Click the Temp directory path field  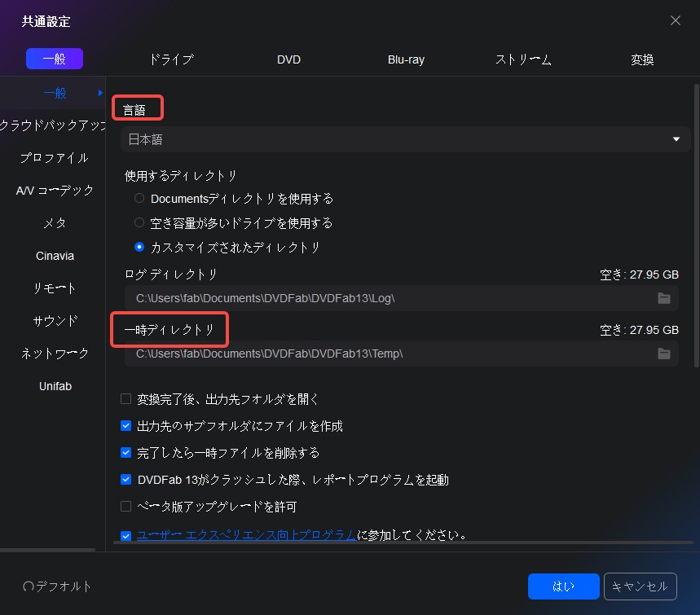[x=402, y=354]
